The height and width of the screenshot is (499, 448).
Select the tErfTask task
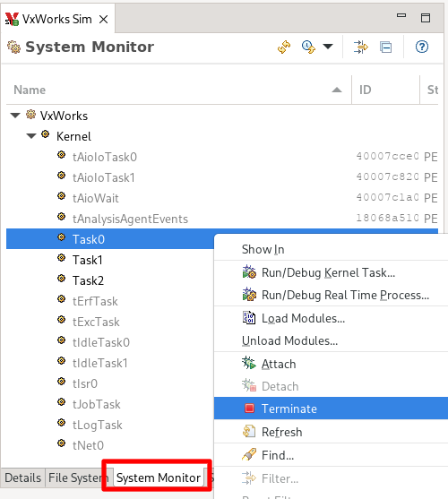(95, 301)
